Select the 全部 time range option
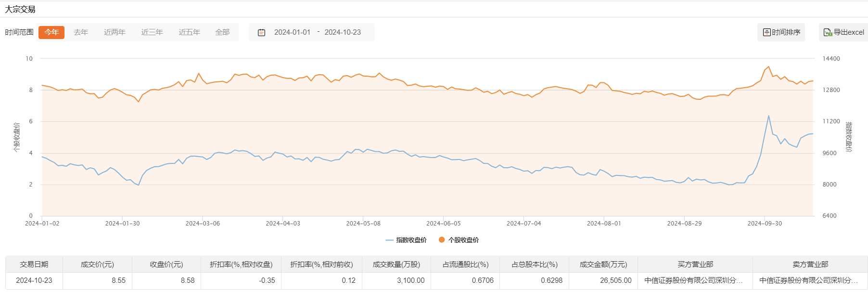The width and height of the screenshot is (868, 292). (x=222, y=32)
